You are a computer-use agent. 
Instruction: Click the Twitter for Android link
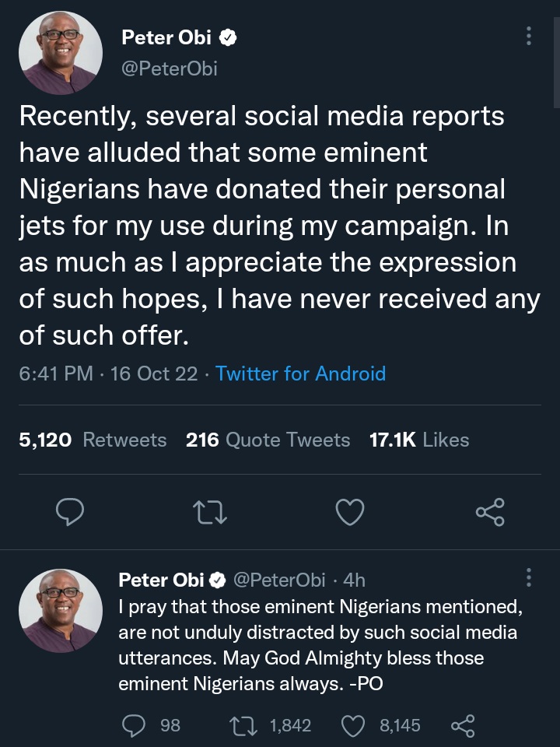[300, 373]
